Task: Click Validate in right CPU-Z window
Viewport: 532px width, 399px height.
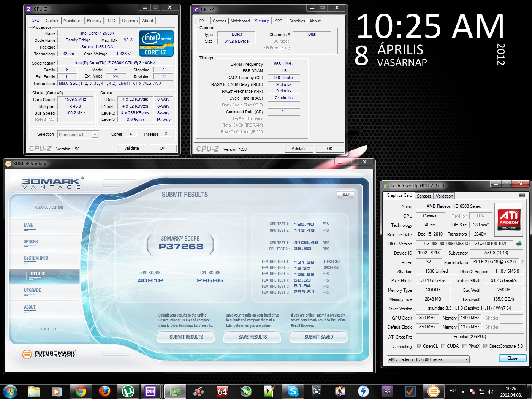Action: click(x=299, y=149)
